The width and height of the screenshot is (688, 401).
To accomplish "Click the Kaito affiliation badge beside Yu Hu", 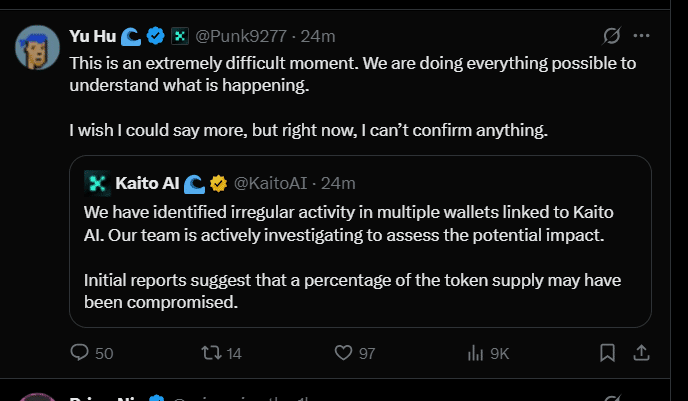I will 180,37.
